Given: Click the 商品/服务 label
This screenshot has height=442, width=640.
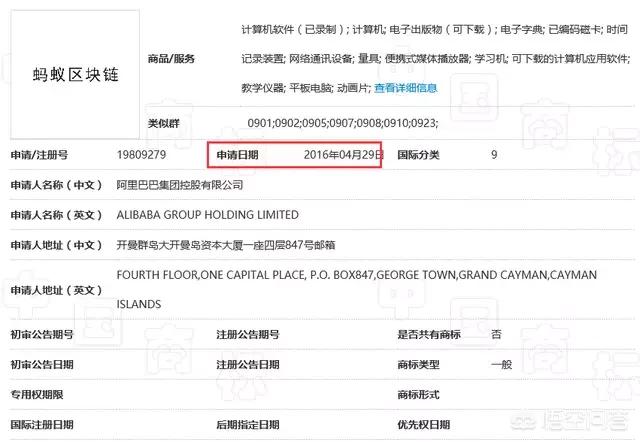Looking at the screenshot, I should (171, 59).
